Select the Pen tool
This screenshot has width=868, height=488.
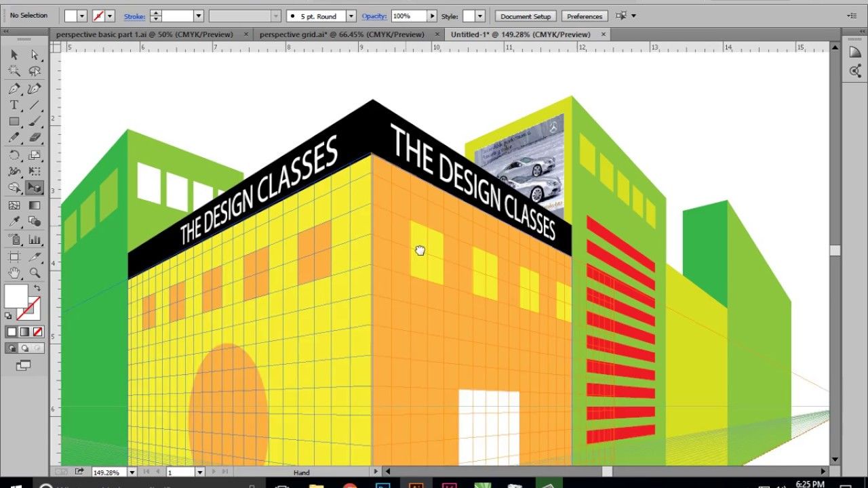[14, 89]
